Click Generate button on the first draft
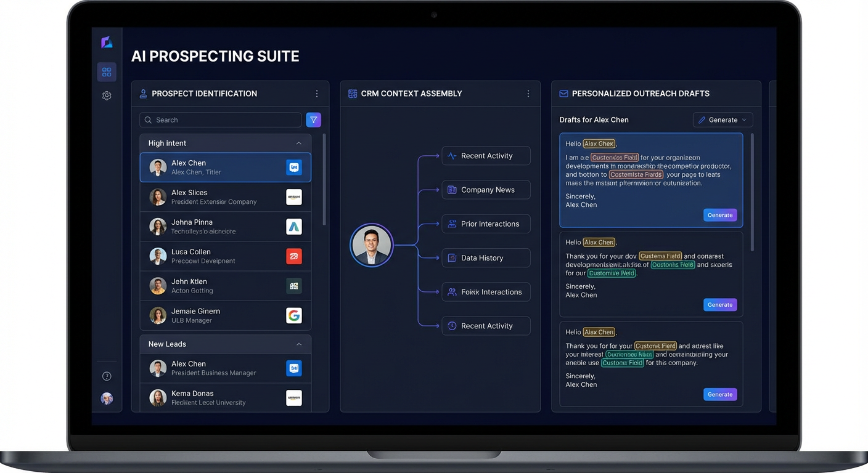Viewport: 868px width, 473px height. 719,215
